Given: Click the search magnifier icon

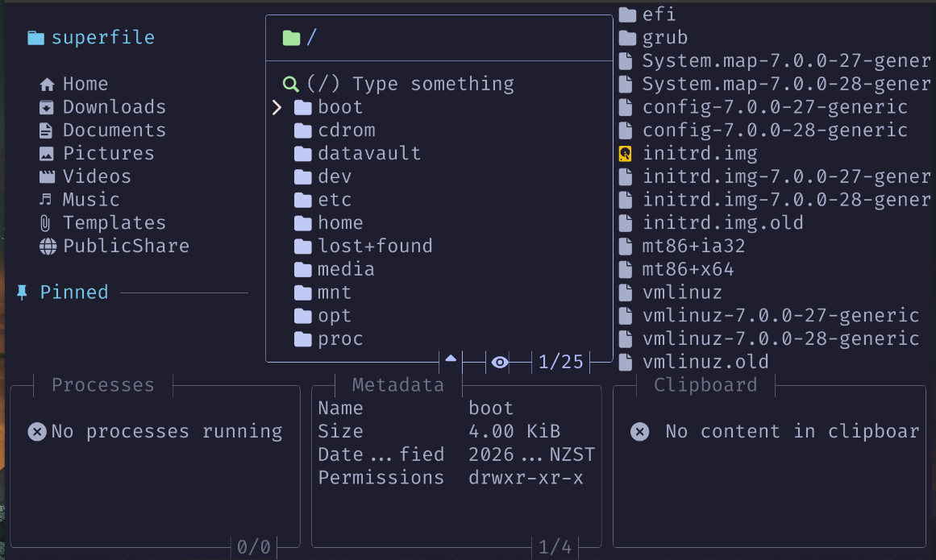Looking at the screenshot, I should pos(291,84).
